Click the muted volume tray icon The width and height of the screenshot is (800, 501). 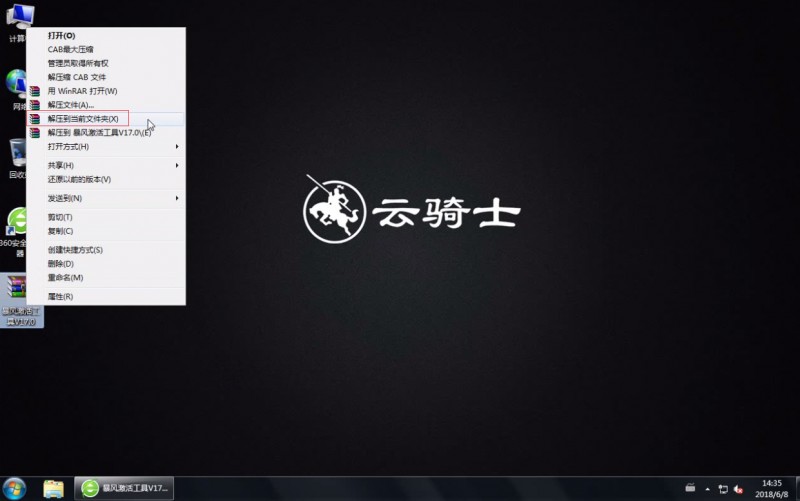[738, 489]
